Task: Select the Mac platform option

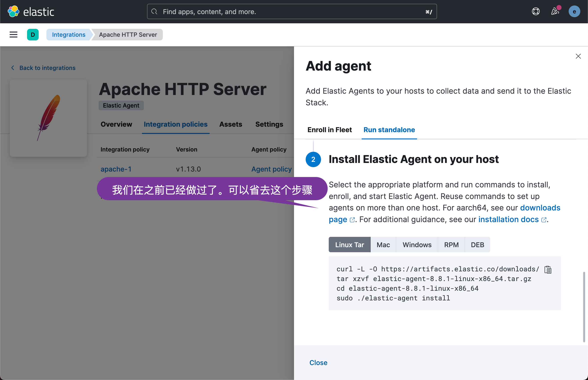Action: (x=383, y=245)
